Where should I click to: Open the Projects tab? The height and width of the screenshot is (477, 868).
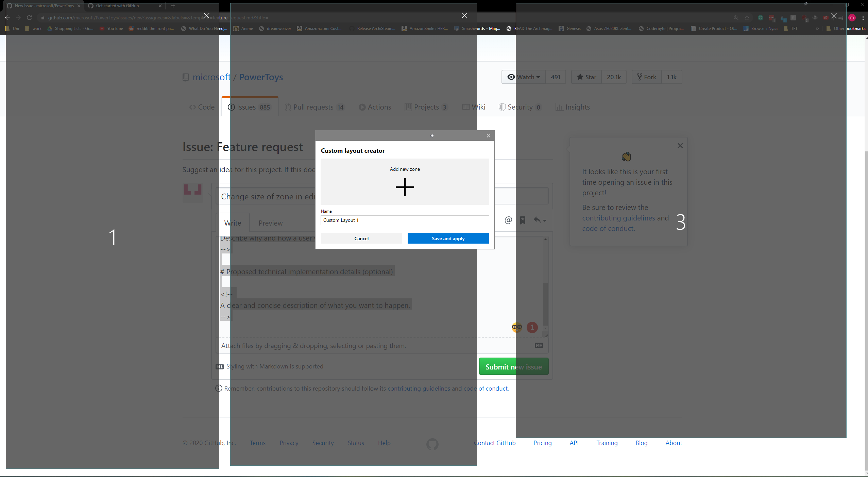[426, 107]
